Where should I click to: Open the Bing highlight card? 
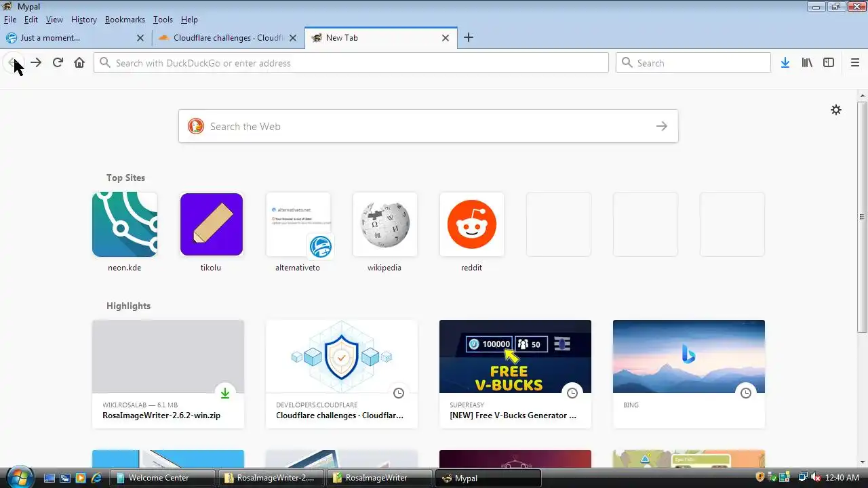(689, 374)
